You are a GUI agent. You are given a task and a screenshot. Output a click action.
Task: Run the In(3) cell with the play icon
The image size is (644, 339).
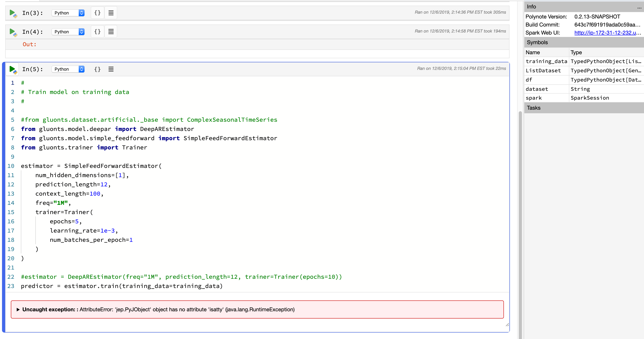pyautogui.click(x=12, y=12)
